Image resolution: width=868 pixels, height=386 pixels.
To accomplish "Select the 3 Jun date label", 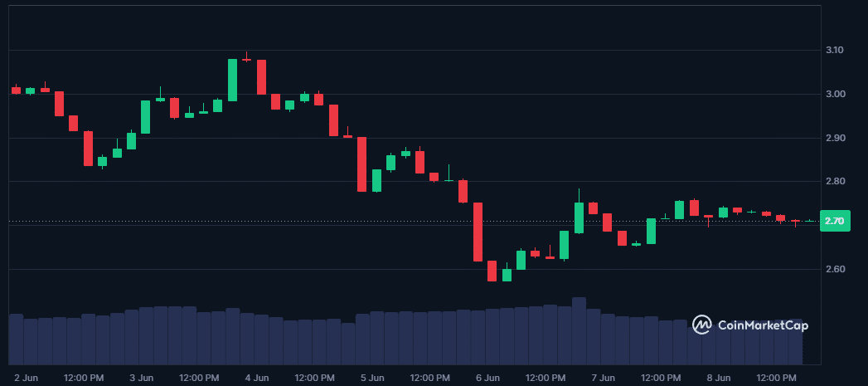I will (142, 378).
